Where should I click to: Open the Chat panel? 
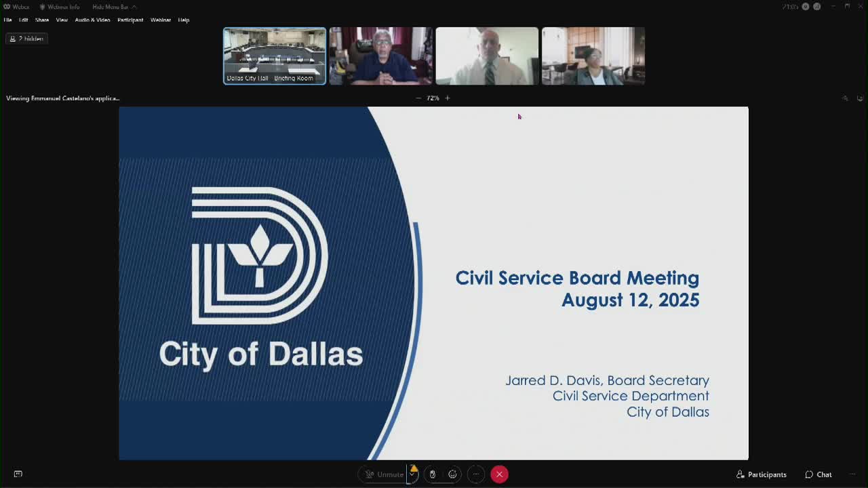coord(818,474)
